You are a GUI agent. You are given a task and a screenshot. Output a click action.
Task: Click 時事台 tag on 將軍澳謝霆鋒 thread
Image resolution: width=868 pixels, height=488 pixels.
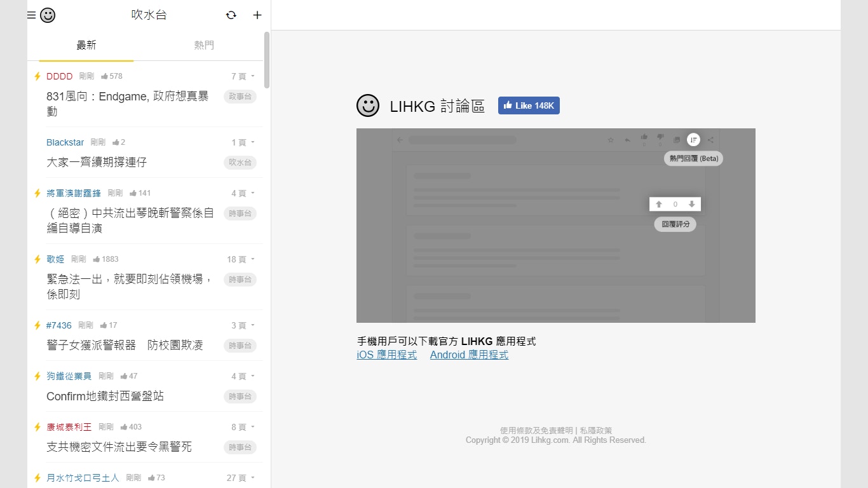[240, 213]
